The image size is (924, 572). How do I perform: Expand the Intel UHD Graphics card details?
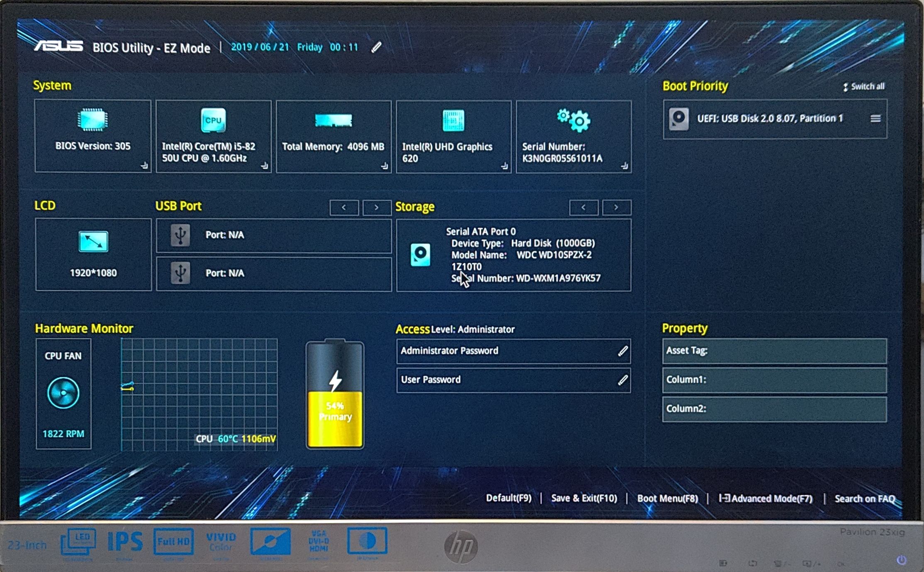(x=504, y=166)
